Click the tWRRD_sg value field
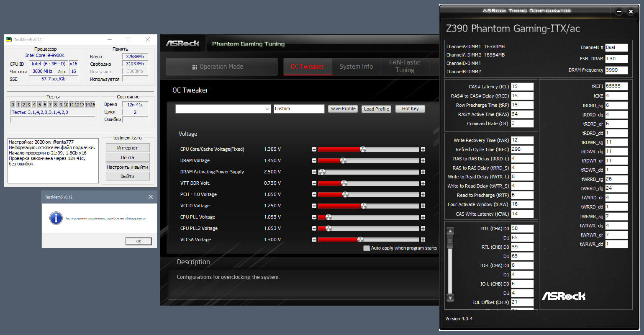The width and height of the screenshot is (644, 335). [616, 179]
